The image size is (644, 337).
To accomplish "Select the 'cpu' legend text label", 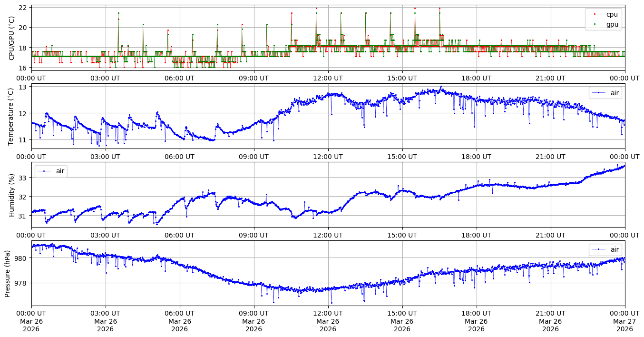I will click(612, 14).
